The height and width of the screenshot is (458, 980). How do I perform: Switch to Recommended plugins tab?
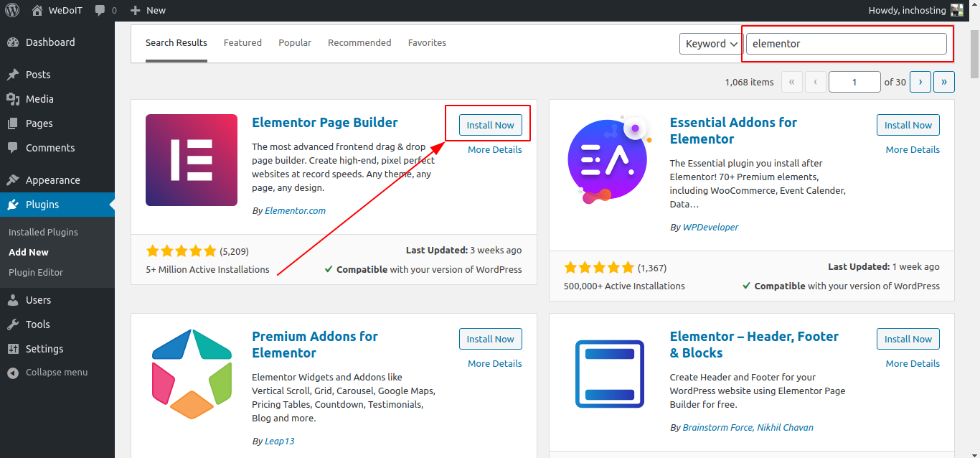point(359,42)
